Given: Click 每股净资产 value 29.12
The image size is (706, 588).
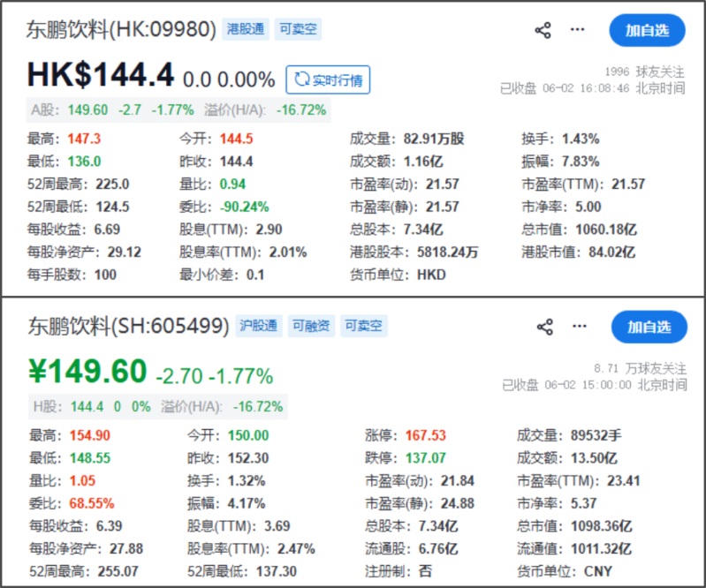Looking at the screenshot, I should click(125, 252).
